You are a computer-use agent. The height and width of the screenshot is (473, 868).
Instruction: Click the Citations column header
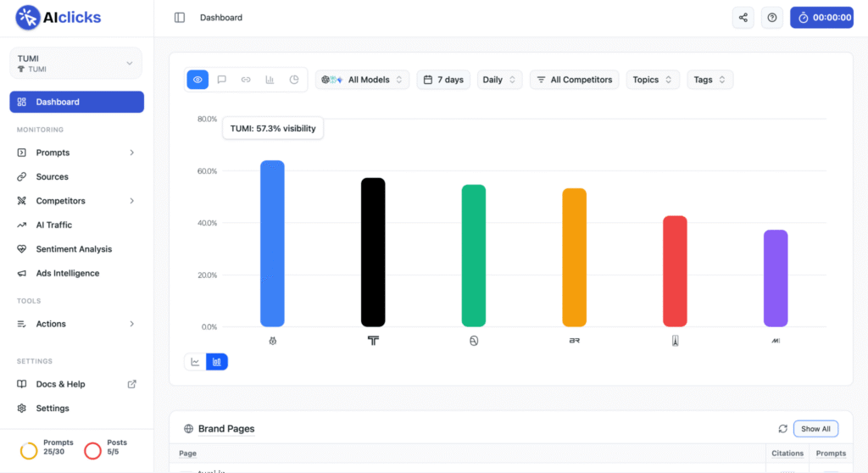tap(787, 453)
